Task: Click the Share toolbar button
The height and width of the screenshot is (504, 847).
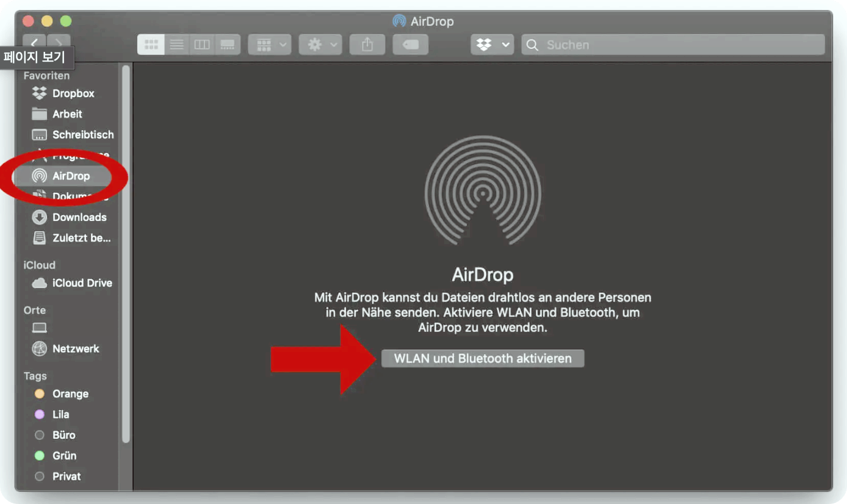Action: tap(367, 45)
